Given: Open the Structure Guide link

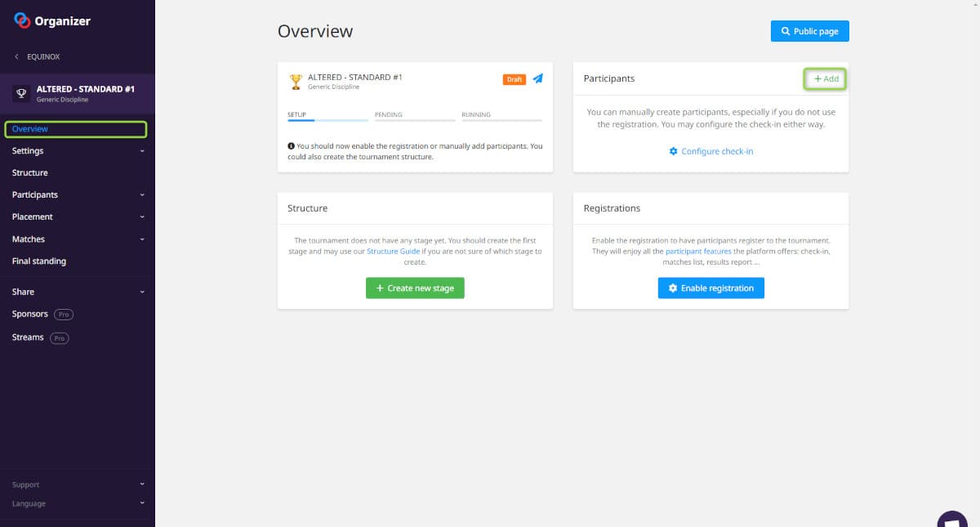Looking at the screenshot, I should [393, 252].
